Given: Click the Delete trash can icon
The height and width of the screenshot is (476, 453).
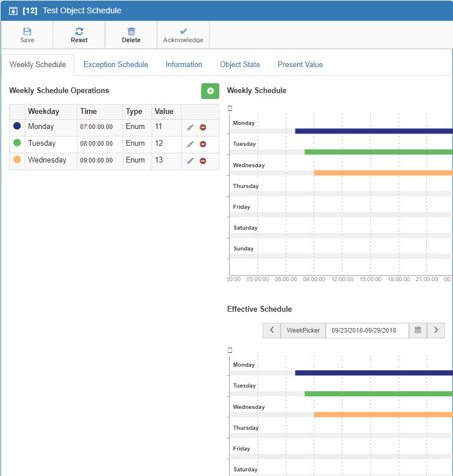Looking at the screenshot, I should [x=131, y=31].
